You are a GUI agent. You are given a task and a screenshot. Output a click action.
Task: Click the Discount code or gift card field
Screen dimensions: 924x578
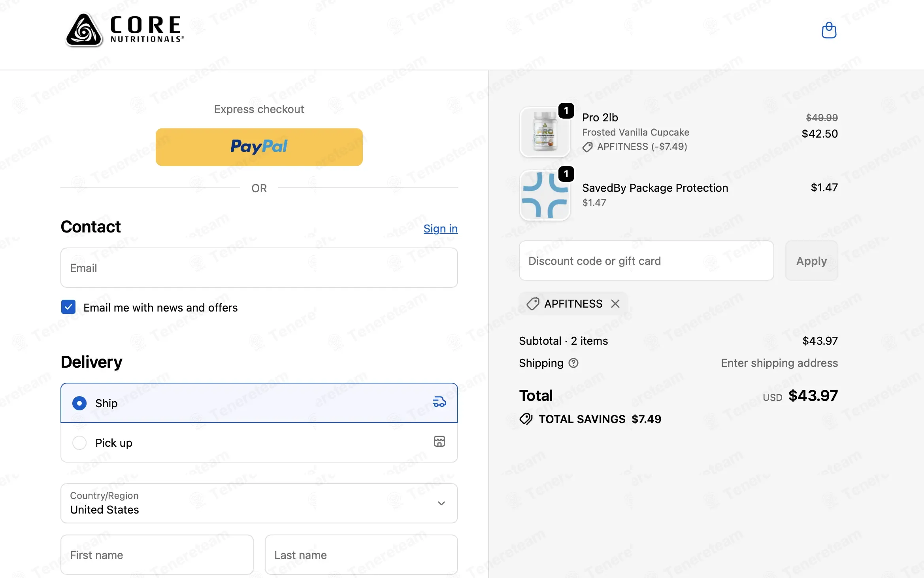click(x=646, y=261)
